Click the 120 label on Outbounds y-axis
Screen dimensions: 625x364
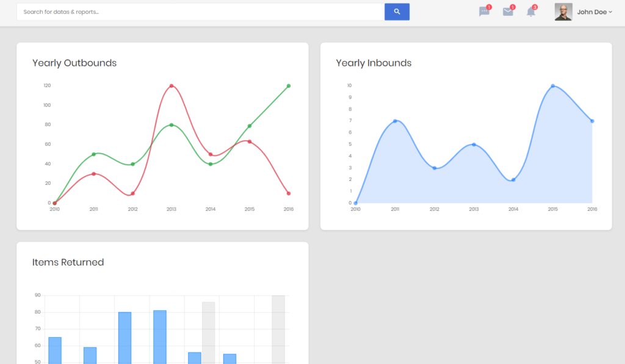pyautogui.click(x=47, y=85)
